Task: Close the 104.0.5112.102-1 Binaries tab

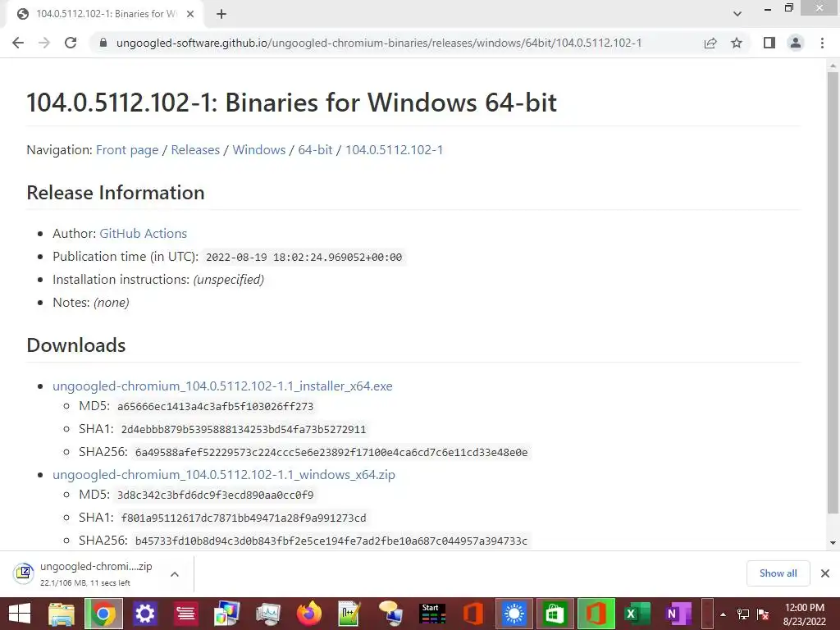Action: tap(190, 14)
